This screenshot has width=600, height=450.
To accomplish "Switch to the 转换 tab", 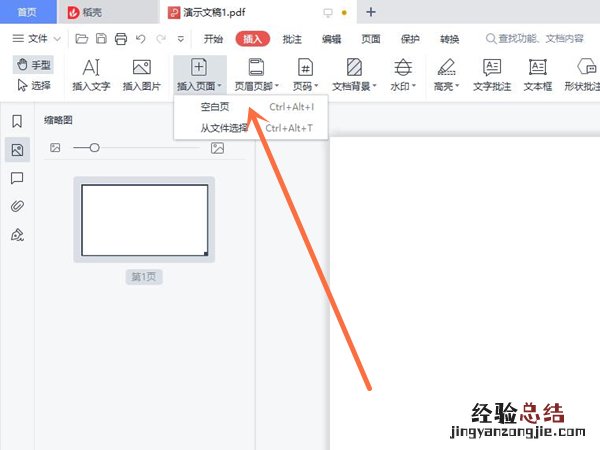I will point(450,39).
